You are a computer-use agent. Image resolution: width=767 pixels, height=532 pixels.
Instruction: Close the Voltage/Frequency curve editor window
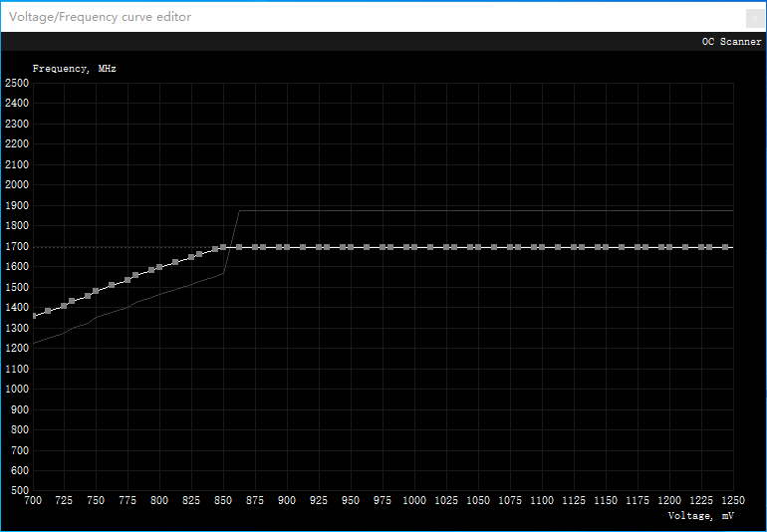(x=752, y=17)
